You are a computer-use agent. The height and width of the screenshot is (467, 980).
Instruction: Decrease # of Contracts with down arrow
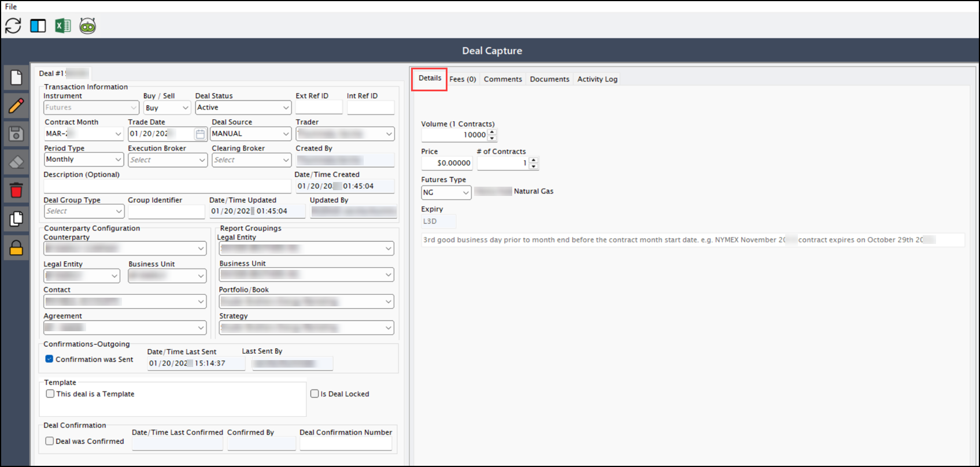click(534, 166)
